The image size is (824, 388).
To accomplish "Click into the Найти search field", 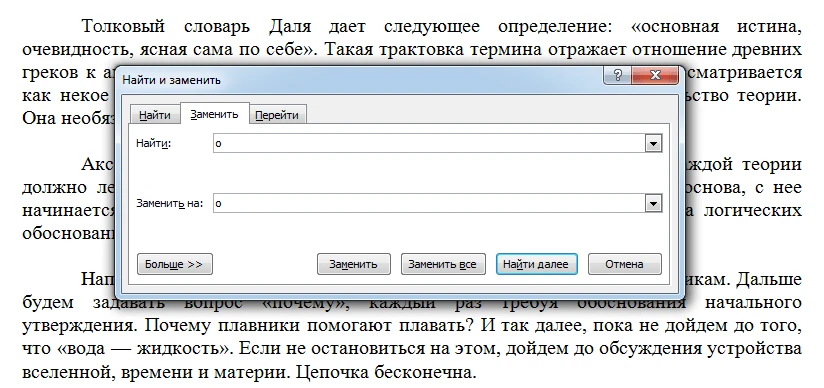I will coord(430,144).
